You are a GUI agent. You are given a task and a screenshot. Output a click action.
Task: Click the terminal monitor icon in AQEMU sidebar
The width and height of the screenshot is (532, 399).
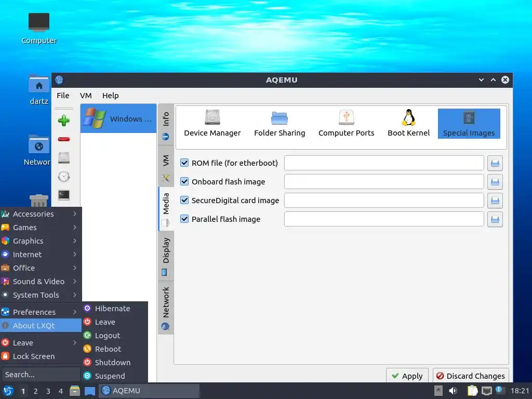point(64,195)
